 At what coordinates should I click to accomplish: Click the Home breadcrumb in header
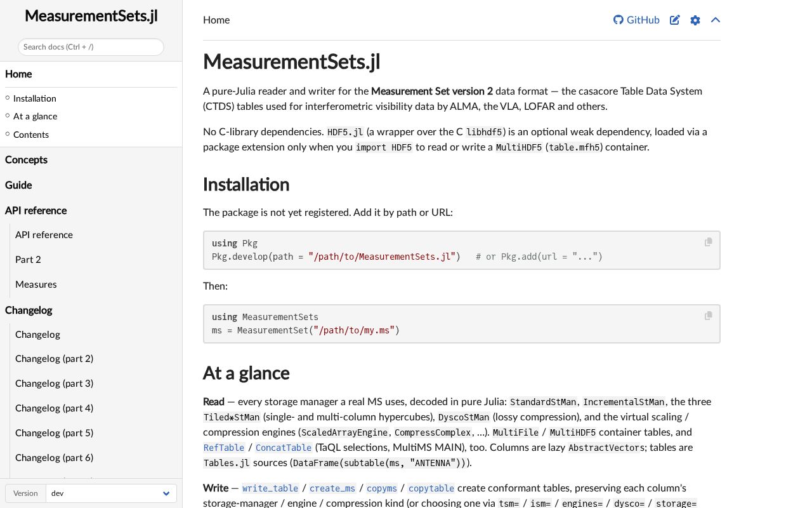pos(216,20)
